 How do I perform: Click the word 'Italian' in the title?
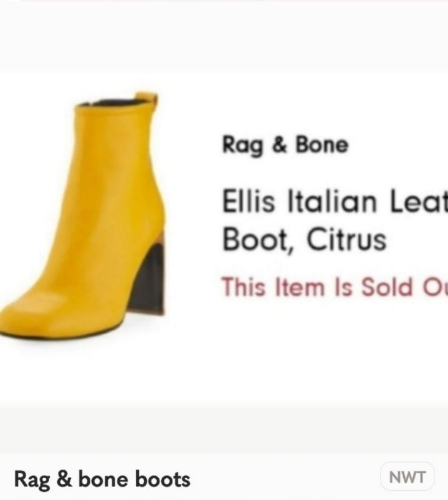pos(331,201)
